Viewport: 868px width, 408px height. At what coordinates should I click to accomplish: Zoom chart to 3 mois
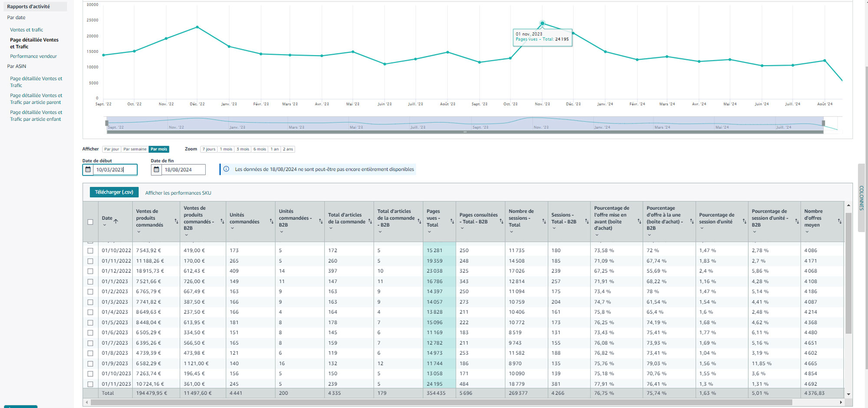(243, 149)
